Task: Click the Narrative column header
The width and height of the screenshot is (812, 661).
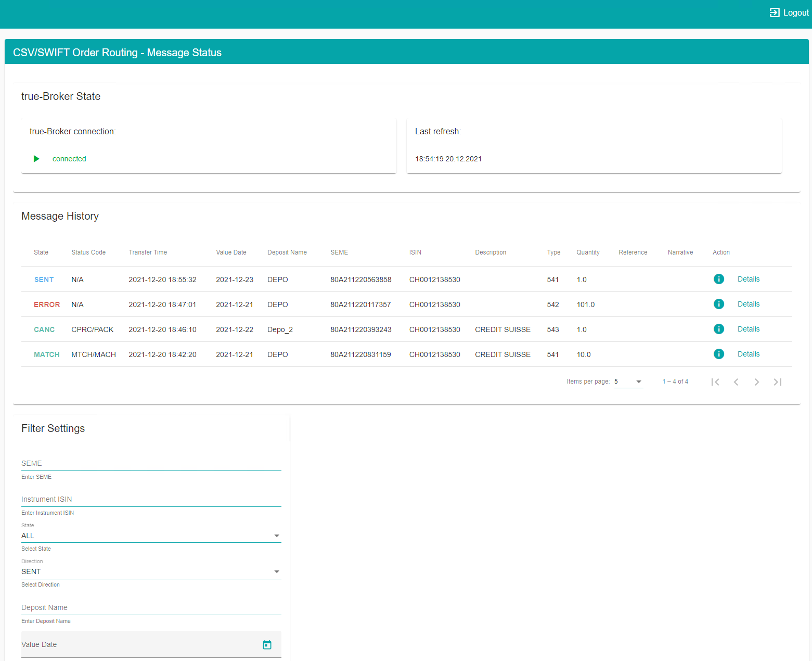Action: (x=680, y=252)
